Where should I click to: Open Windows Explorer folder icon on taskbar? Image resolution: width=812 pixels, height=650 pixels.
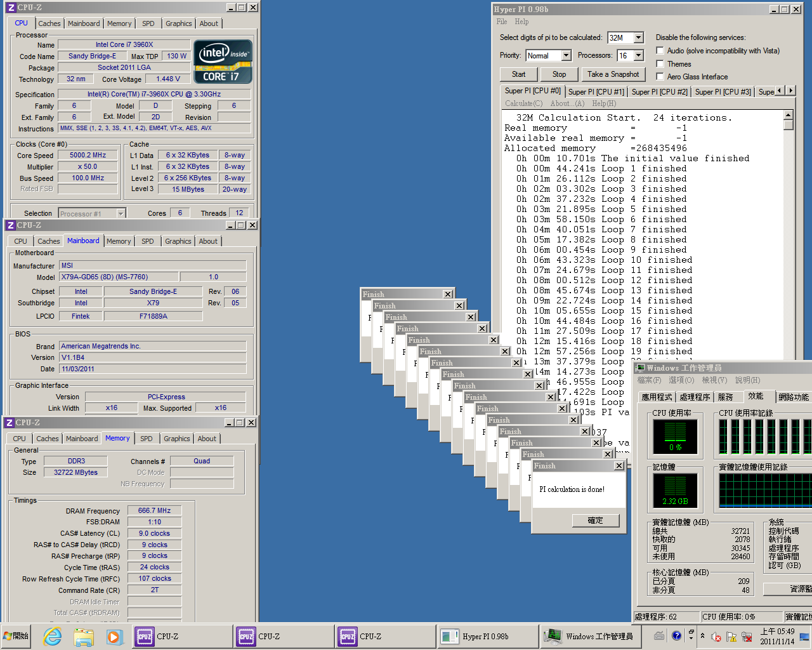pos(84,636)
